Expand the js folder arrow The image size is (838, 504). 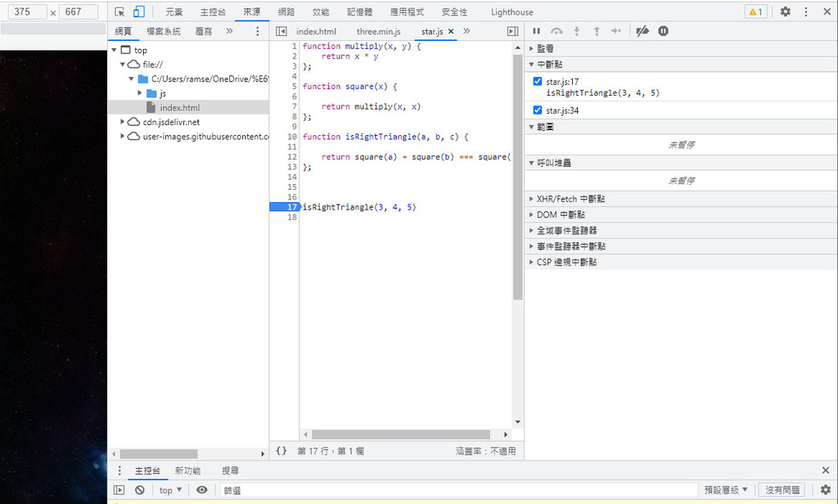click(140, 93)
